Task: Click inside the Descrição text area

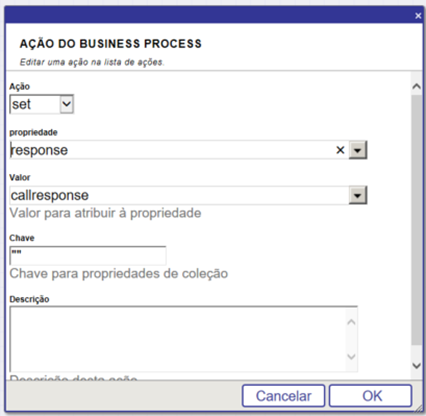Action: [178, 339]
